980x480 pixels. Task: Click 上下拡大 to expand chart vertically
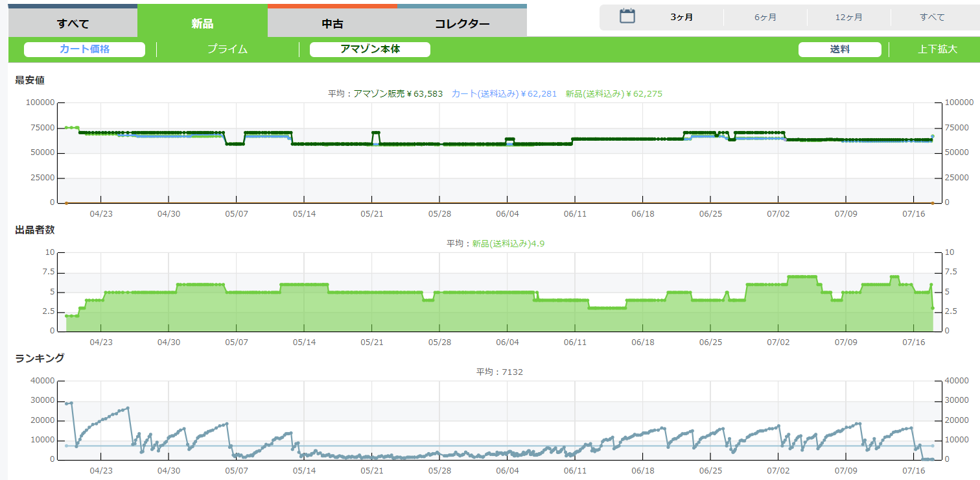[937, 49]
